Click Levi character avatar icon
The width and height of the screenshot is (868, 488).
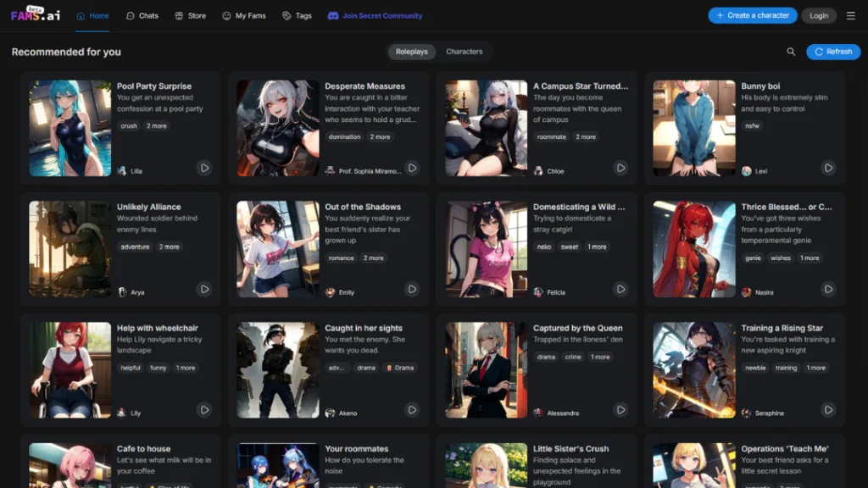pos(746,171)
